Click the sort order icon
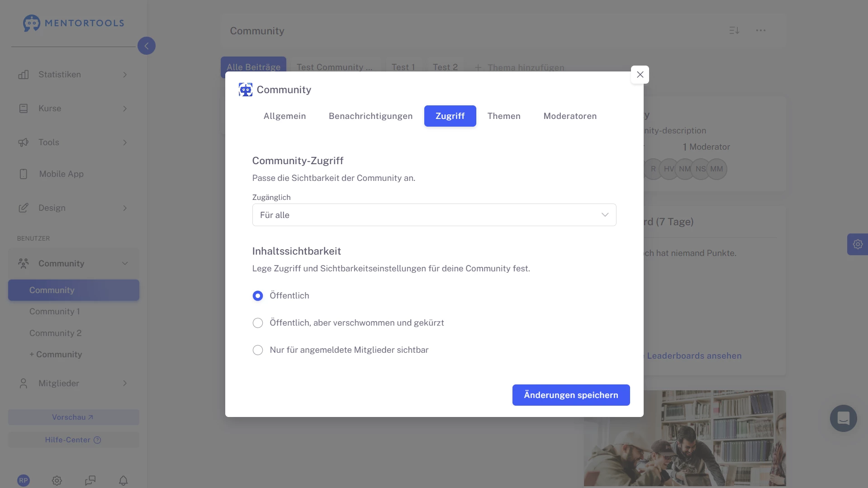The width and height of the screenshot is (868, 488). pos(734,30)
